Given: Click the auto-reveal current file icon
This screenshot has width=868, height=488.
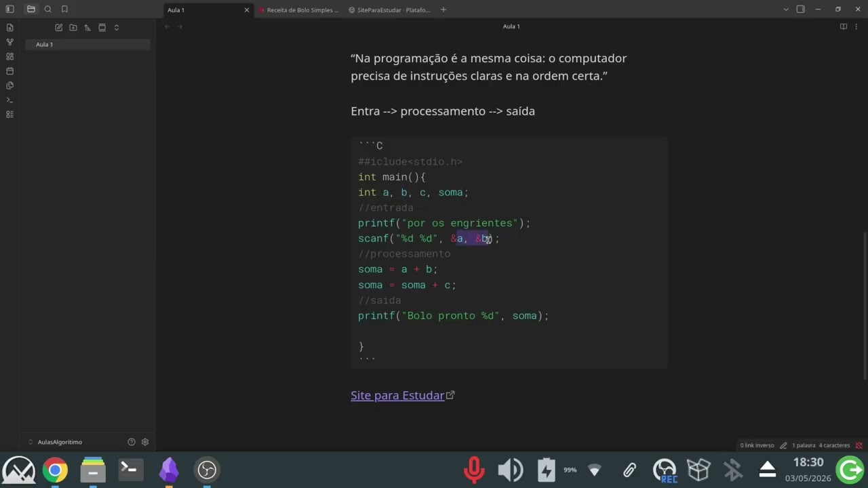Looking at the screenshot, I should pos(102,28).
